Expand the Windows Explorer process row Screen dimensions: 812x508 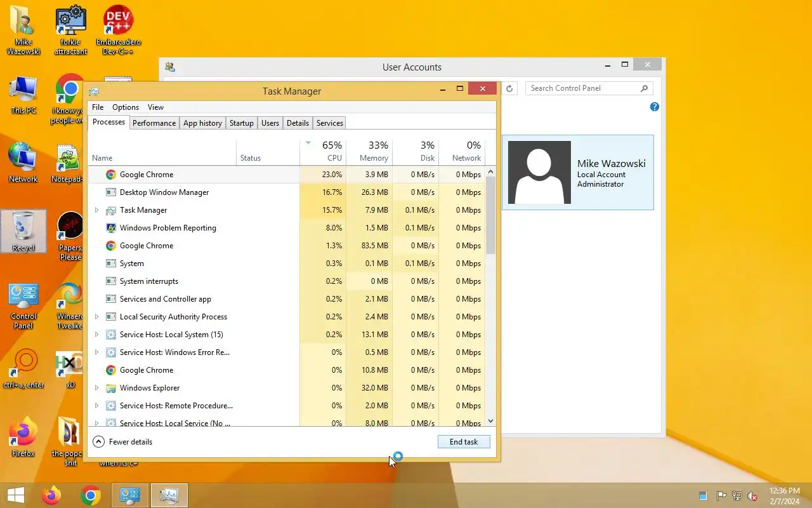pos(96,388)
